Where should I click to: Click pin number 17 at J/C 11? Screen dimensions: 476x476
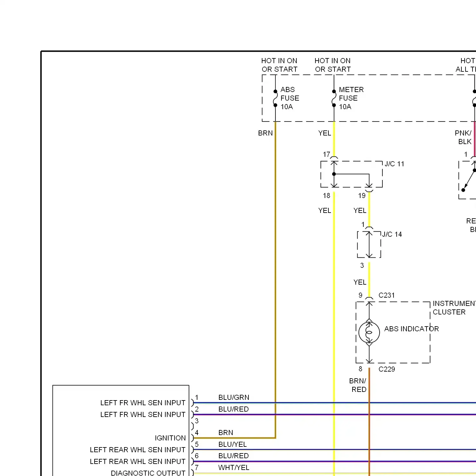tap(327, 155)
